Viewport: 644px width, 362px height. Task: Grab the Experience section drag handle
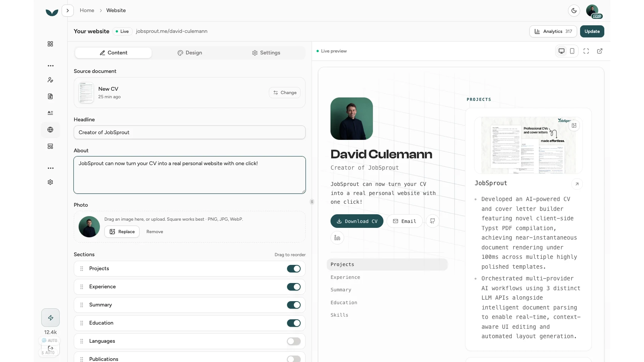click(82, 287)
